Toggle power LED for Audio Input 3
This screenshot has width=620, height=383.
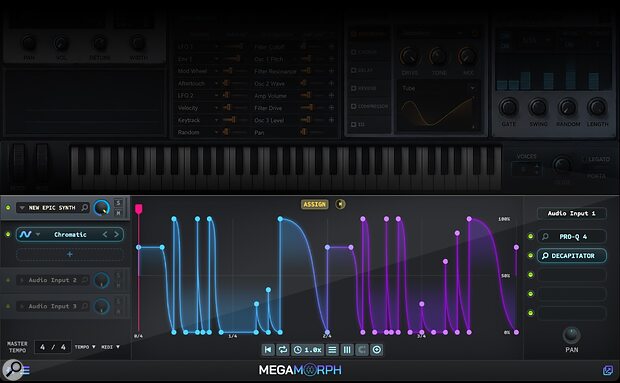pos(8,306)
